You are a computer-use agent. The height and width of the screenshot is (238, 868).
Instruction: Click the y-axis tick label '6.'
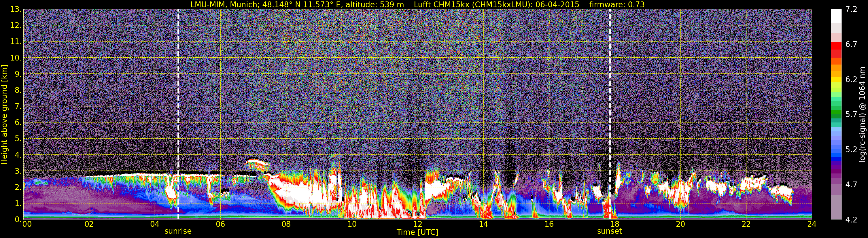(x=18, y=123)
